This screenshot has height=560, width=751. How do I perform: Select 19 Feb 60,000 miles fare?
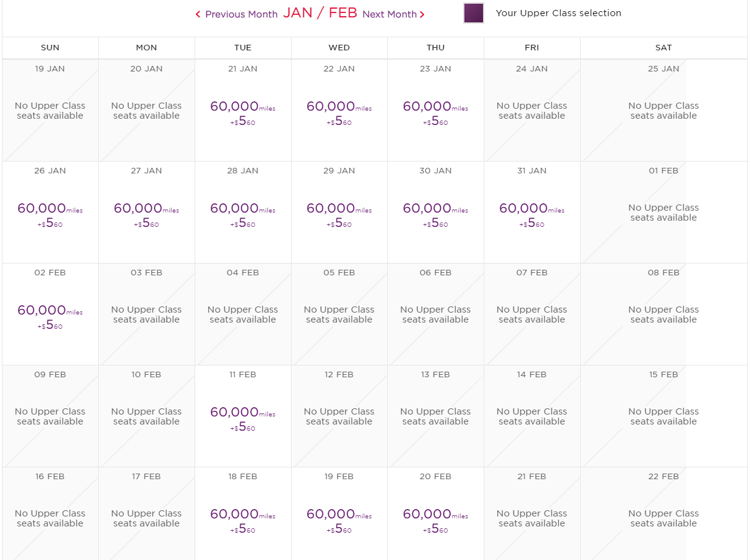click(x=339, y=520)
